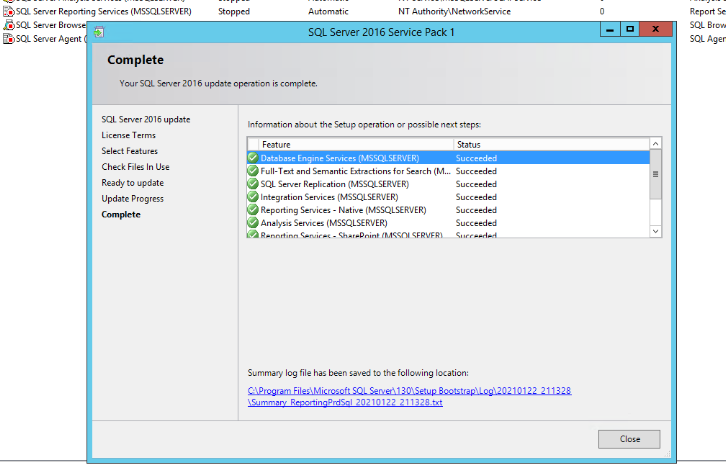The image size is (726, 464).
Task: Click 'Check Files In Use' step
Action: (x=136, y=167)
